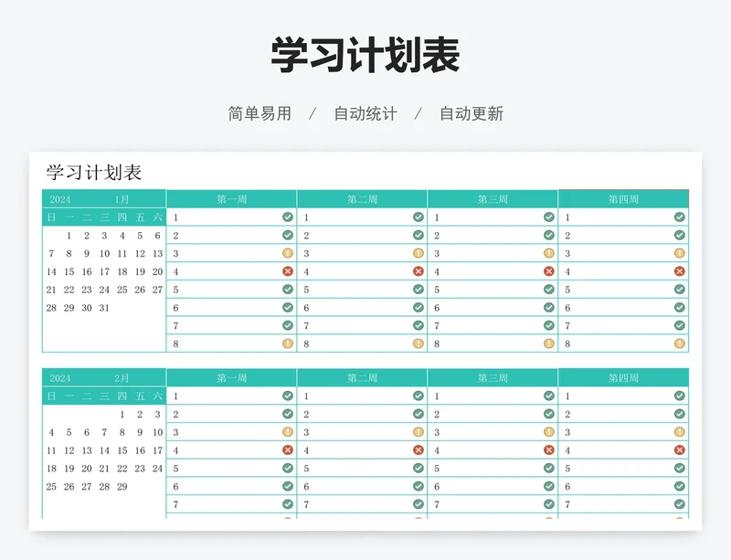Click the 日 weekday header in January calendar

pos(51,217)
